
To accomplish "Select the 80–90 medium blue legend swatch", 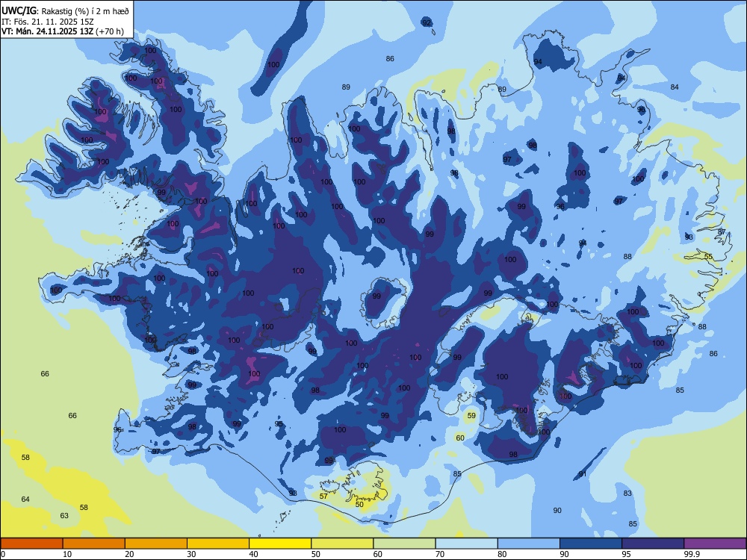I will tap(529, 544).
